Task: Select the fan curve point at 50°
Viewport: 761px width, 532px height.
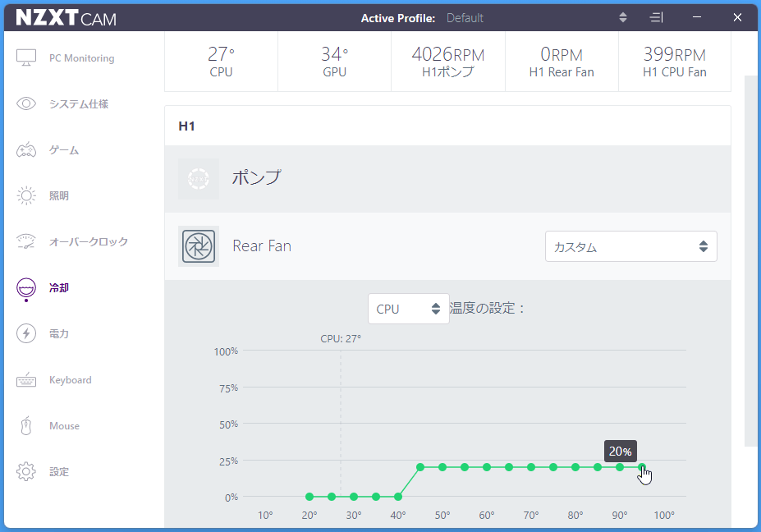Action: pos(442,467)
